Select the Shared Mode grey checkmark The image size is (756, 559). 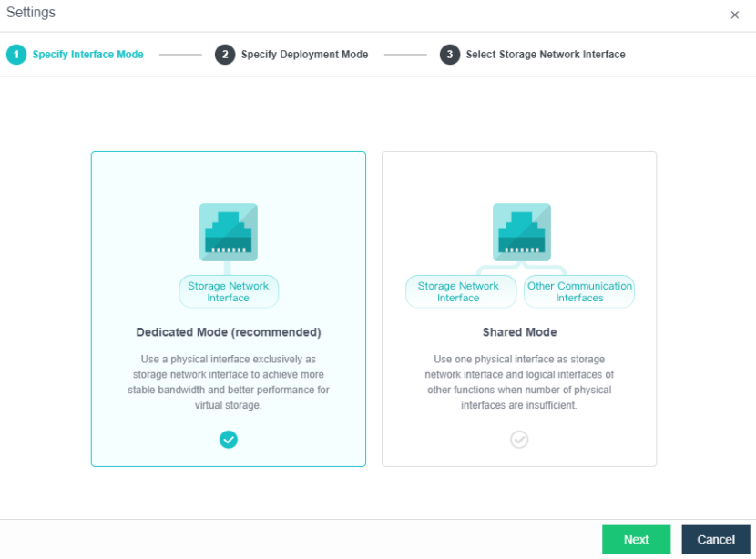point(519,440)
